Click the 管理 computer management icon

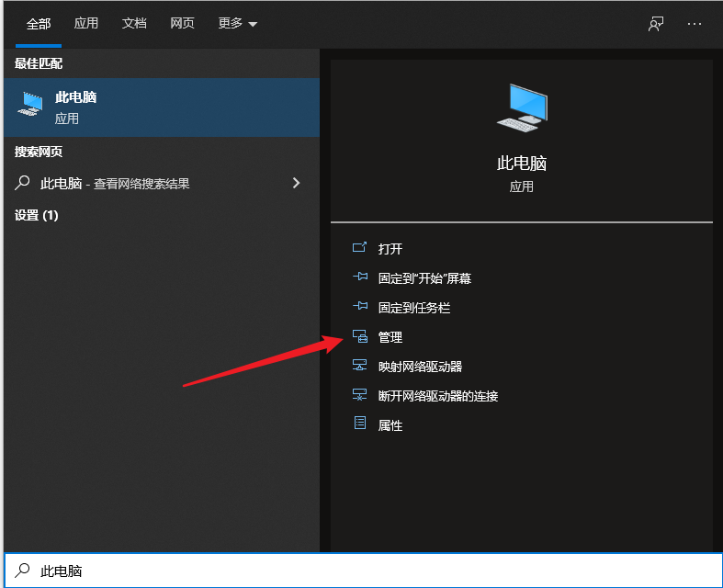click(360, 336)
